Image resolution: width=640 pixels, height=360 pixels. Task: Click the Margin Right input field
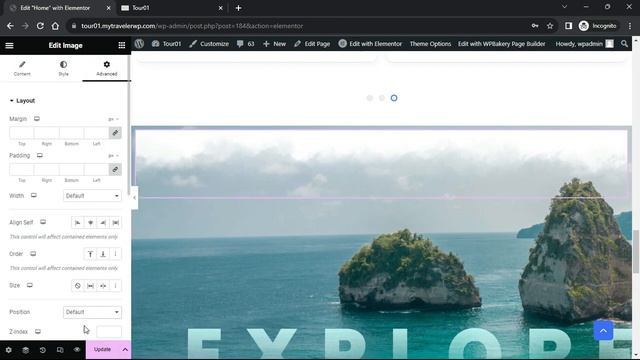pyautogui.click(x=47, y=133)
